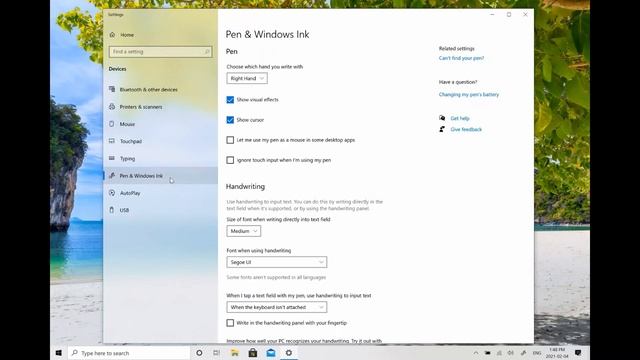Click the Get help link
640x360 pixels.
(460, 118)
